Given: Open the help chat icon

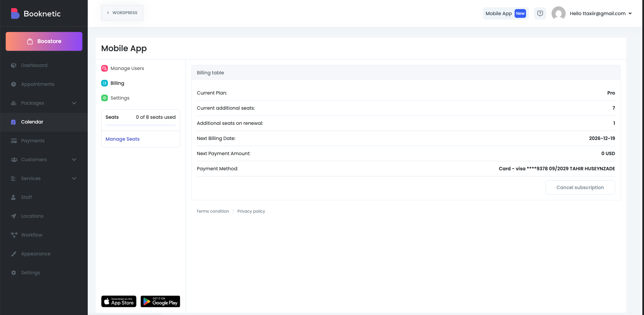Looking at the screenshot, I should pyautogui.click(x=540, y=13).
